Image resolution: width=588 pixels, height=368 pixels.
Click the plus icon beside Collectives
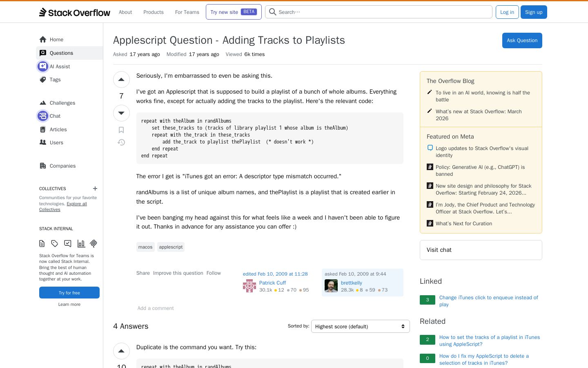(95, 188)
